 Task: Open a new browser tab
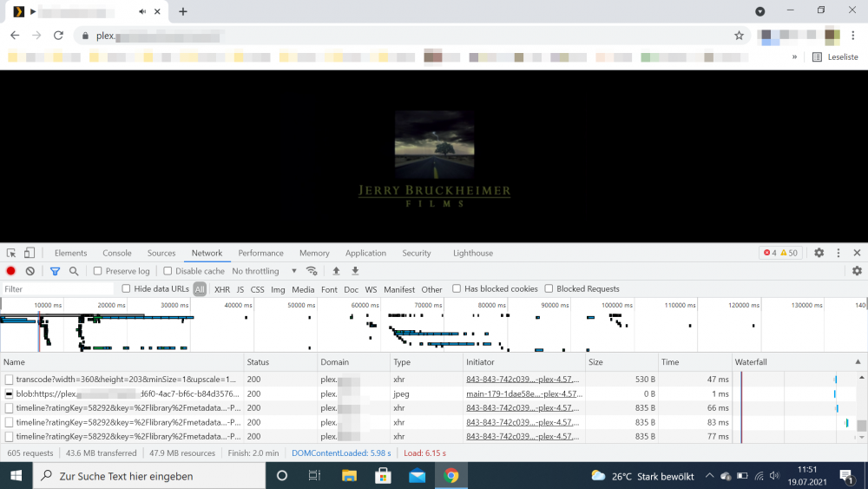point(182,11)
